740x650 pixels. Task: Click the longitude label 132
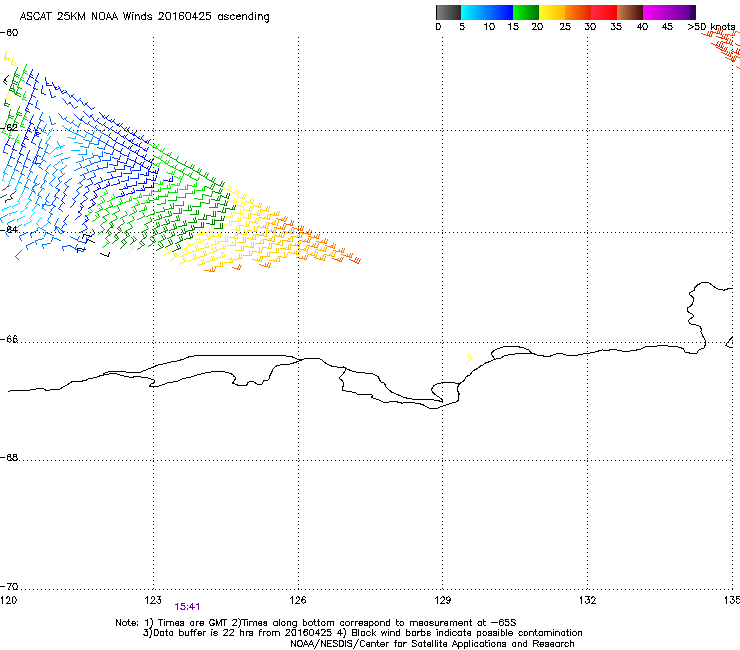[x=587, y=600]
